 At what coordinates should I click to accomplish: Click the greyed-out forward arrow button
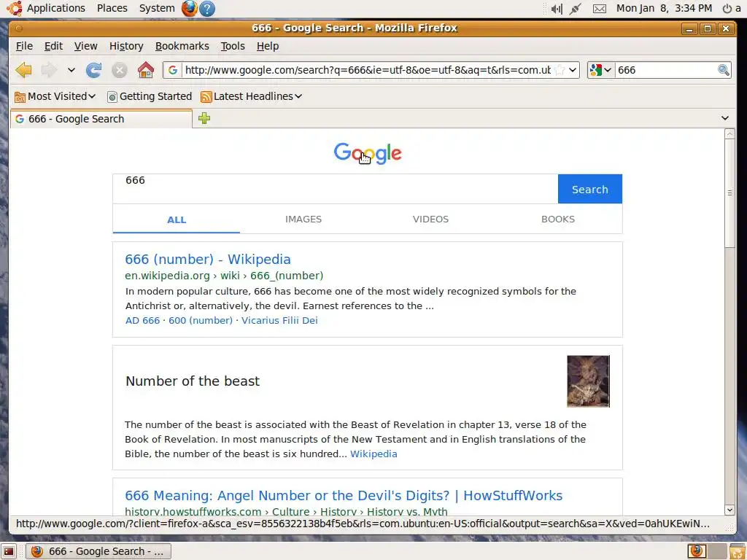pos(49,70)
